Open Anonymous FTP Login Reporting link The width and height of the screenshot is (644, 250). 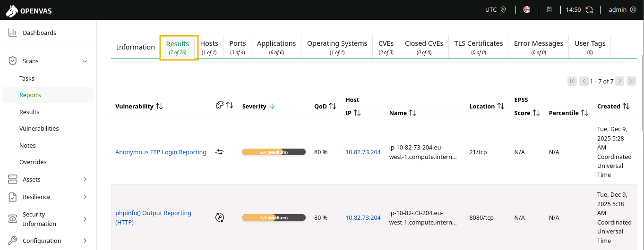(x=161, y=152)
